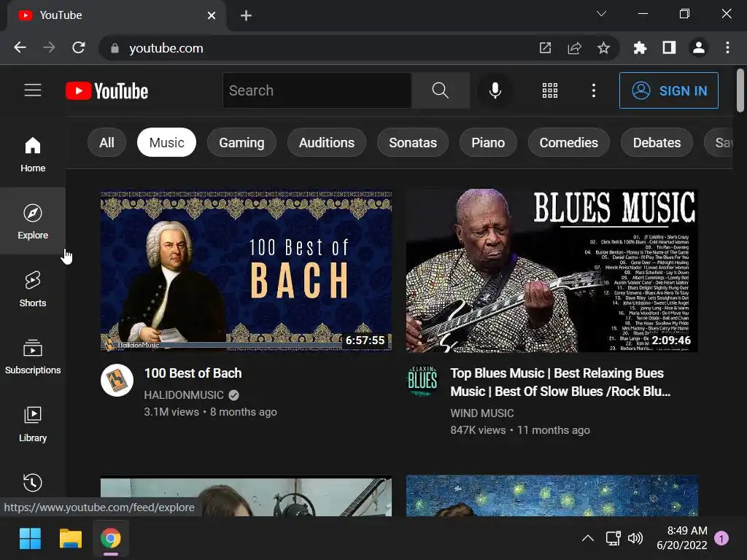Open WIND MUSIC channel name link
The width and height of the screenshot is (747, 560).
(x=482, y=413)
